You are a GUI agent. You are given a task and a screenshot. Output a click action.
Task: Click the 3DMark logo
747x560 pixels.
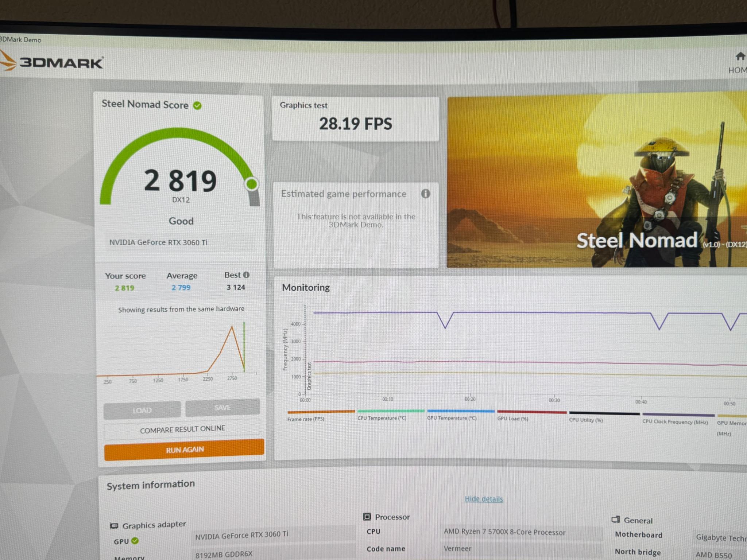pos(52,62)
